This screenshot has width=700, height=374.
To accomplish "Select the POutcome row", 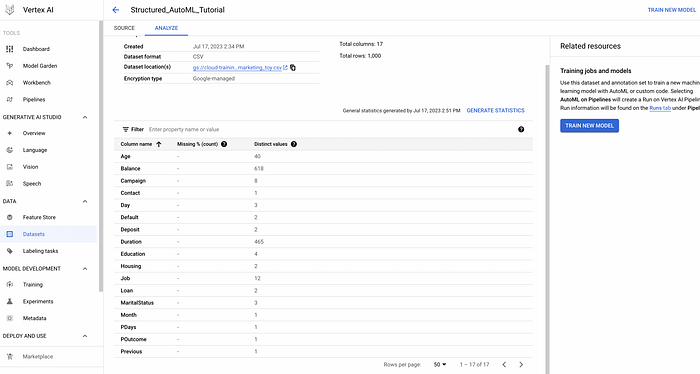I will tap(323, 340).
